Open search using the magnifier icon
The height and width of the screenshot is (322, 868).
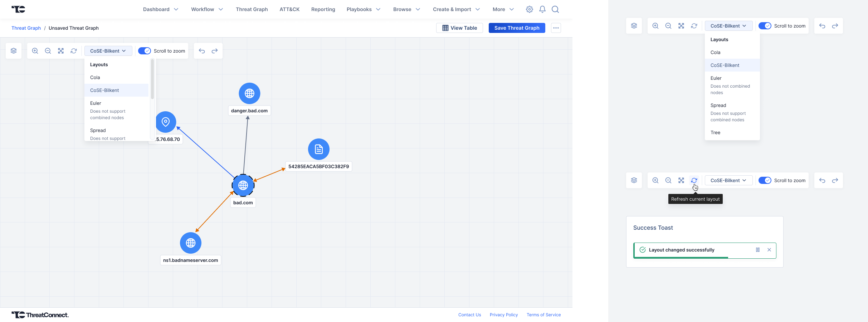tap(555, 9)
